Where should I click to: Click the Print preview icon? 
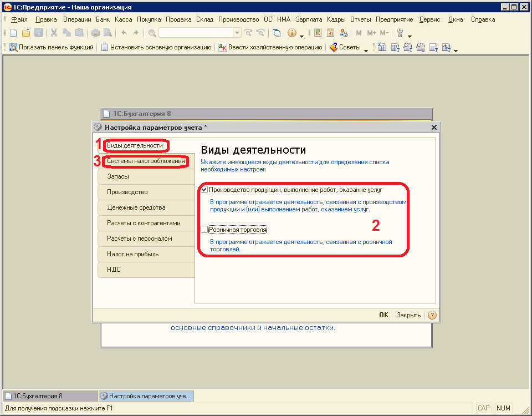(108, 33)
